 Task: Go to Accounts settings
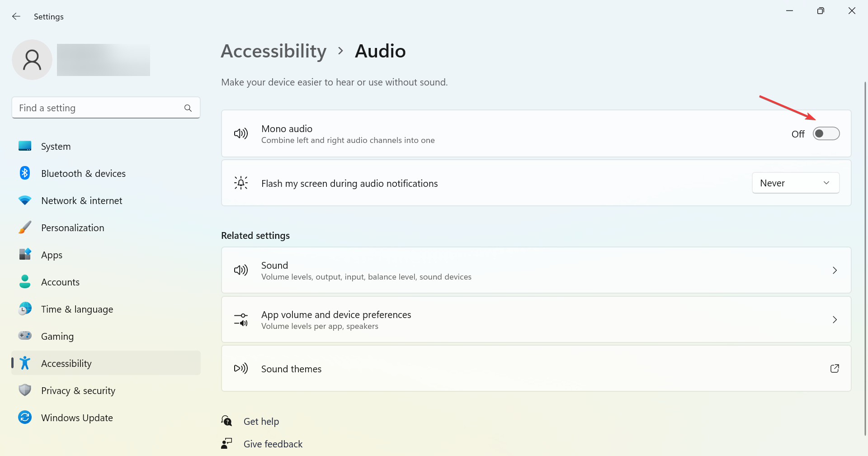click(x=61, y=282)
